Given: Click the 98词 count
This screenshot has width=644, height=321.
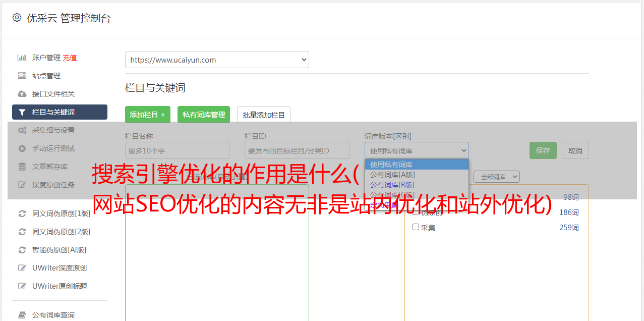Looking at the screenshot, I should point(571,197).
